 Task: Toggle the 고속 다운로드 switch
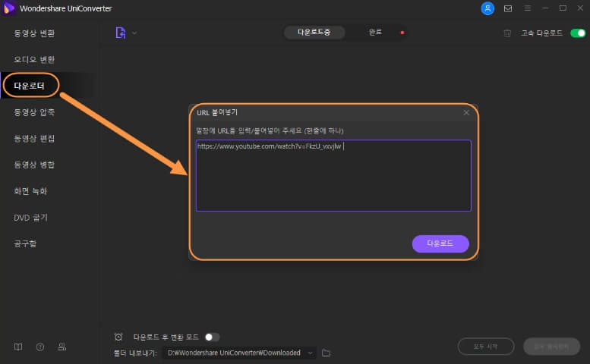point(578,33)
